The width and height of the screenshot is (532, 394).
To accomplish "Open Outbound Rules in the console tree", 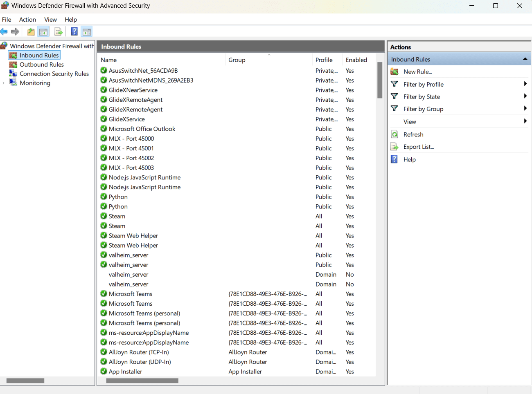I will click(x=41, y=65).
